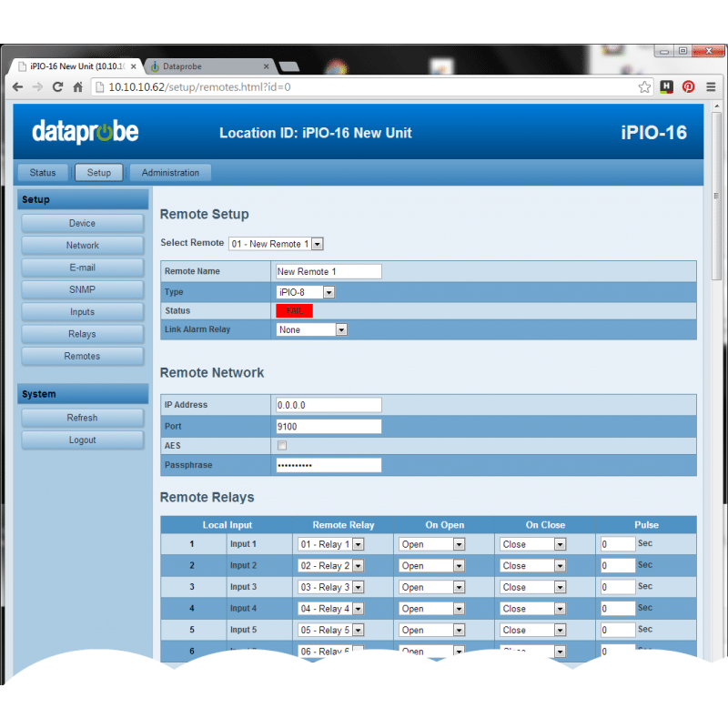
Task: Reload the page with refresh icon
Action: pos(57,86)
